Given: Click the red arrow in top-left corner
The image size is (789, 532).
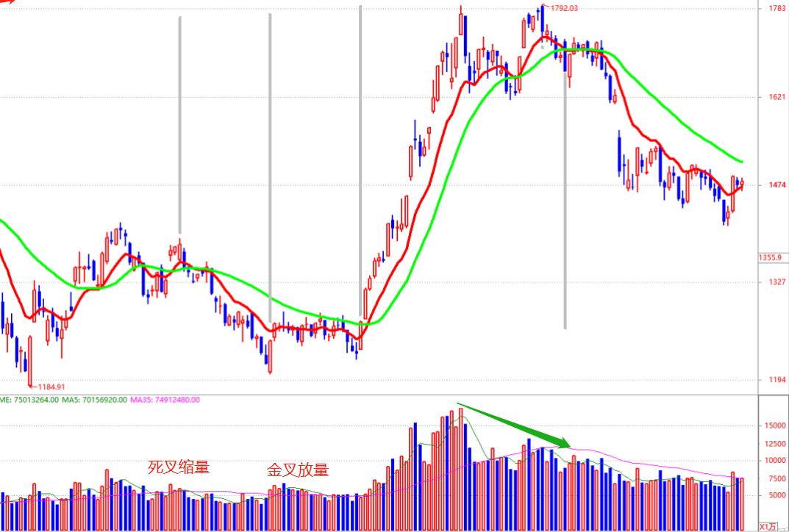Looking at the screenshot, I should click(7, 1).
